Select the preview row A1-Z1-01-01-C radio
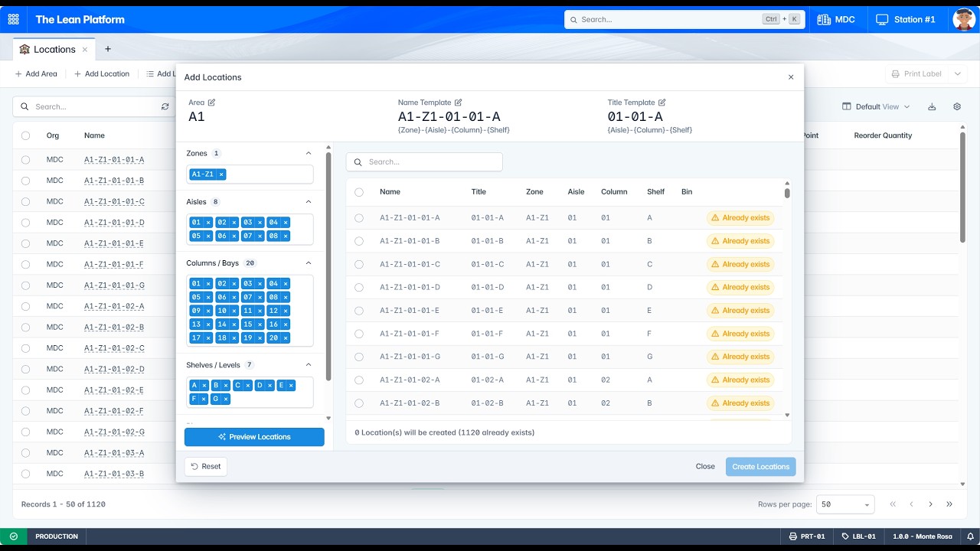This screenshot has height=551, width=980. point(359,264)
